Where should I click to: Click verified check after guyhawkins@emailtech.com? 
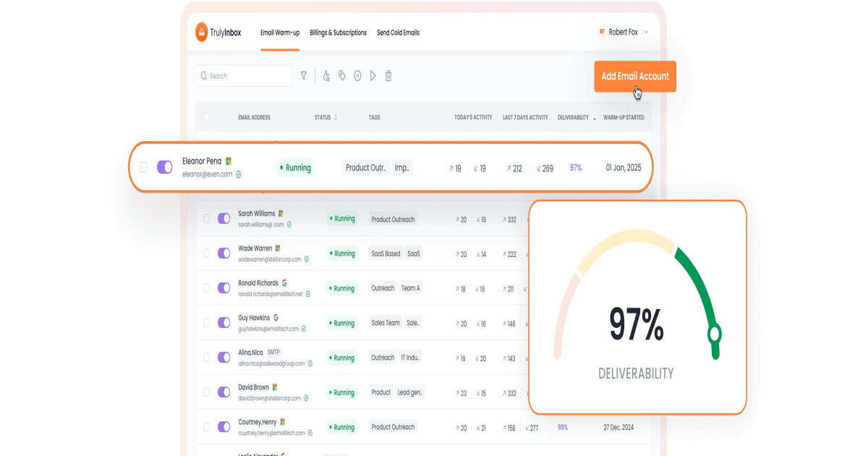click(x=305, y=329)
